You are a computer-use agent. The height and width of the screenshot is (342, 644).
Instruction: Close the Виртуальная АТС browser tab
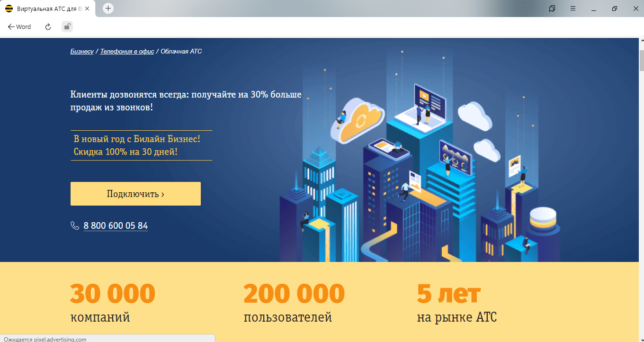pyautogui.click(x=87, y=9)
